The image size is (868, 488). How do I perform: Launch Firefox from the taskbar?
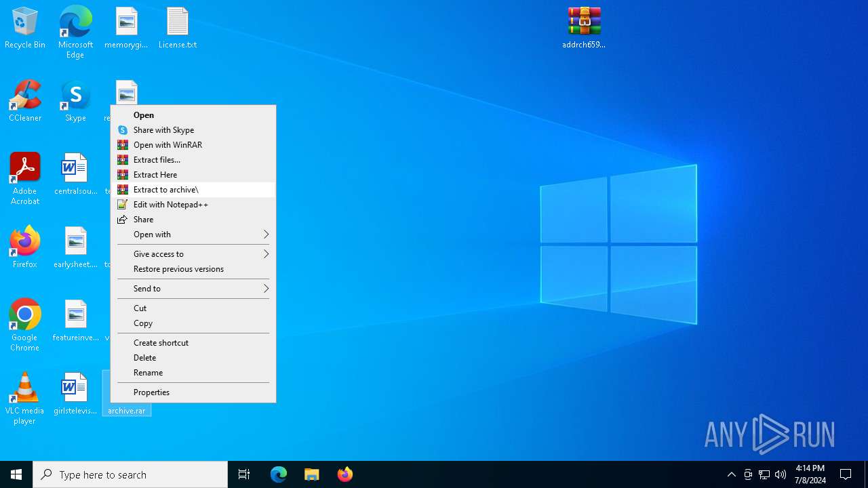[345, 474]
